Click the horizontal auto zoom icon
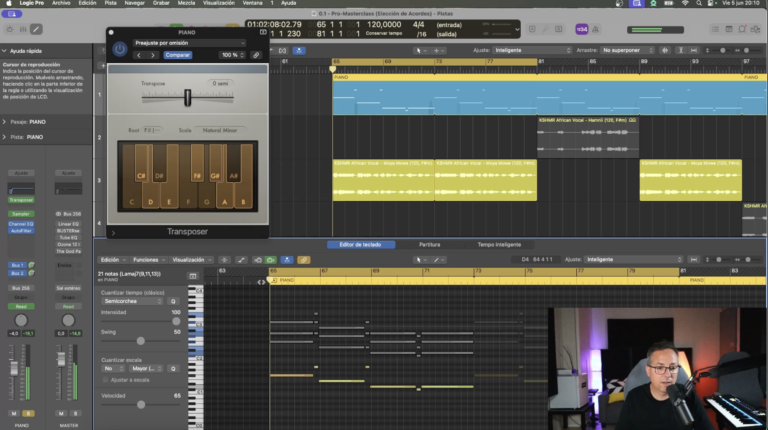The image size is (768, 430). point(694,50)
